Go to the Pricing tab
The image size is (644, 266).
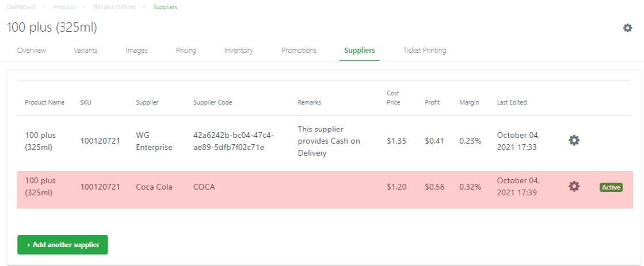point(186,51)
